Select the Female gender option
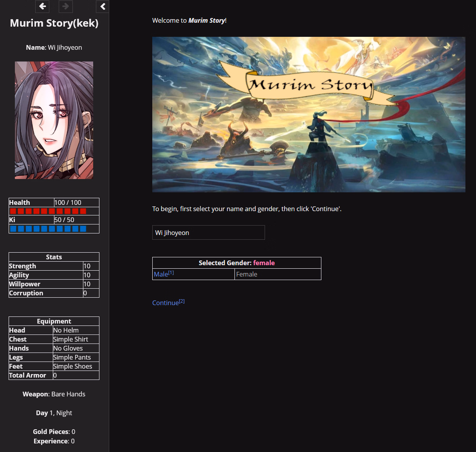 tap(247, 274)
